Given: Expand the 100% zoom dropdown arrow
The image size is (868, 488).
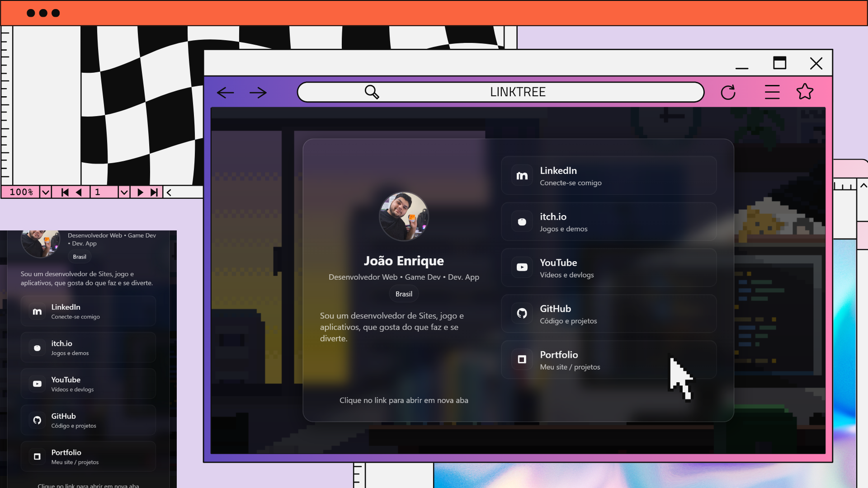Looking at the screenshot, I should click(x=45, y=192).
